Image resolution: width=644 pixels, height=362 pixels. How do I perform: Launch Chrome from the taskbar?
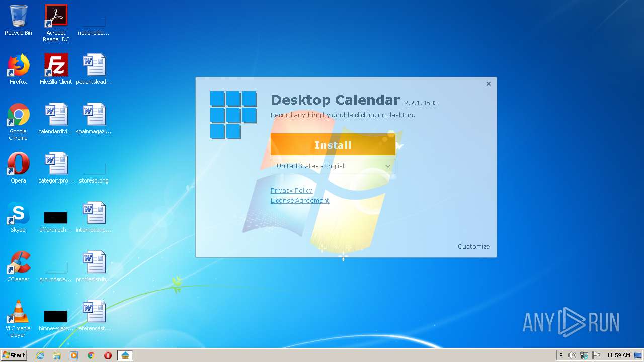(x=91, y=355)
